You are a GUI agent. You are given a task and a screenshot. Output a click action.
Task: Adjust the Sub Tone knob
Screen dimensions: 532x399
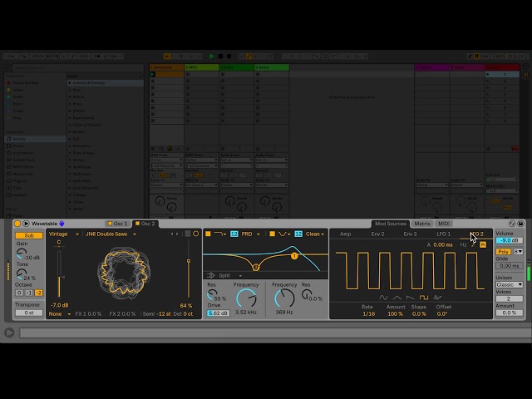pyautogui.click(x=21, y=273)
